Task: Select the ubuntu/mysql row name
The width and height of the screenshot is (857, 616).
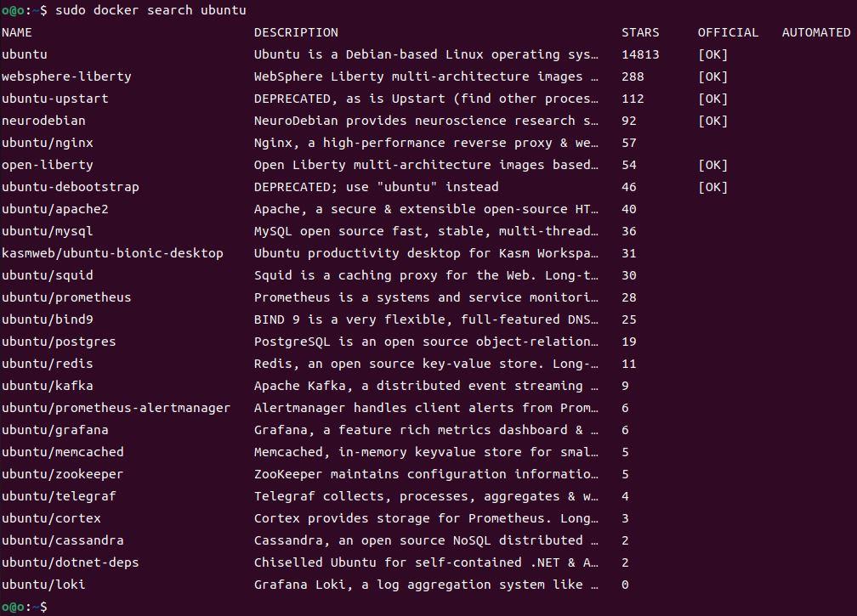Action: click(48, 231)
